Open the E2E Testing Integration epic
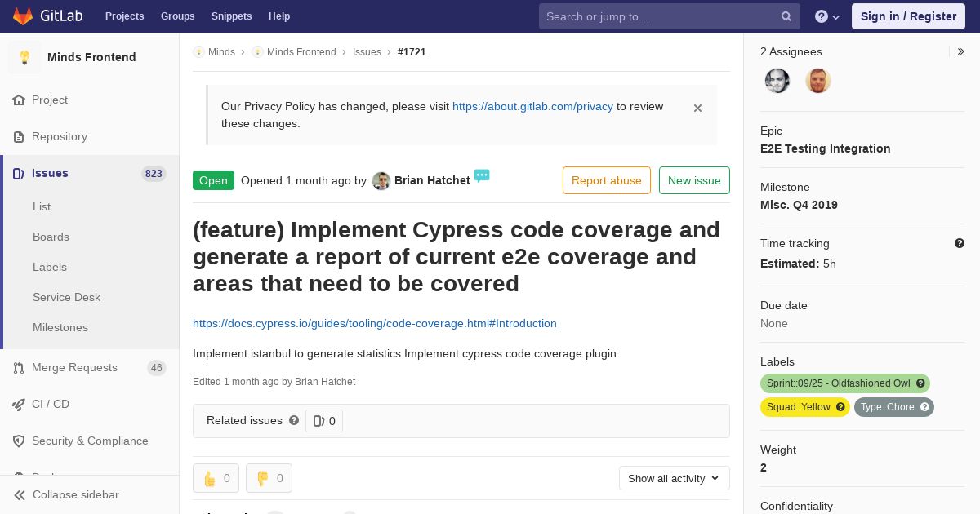The height and width of the screenshot is (514, 980). [825, 148]
